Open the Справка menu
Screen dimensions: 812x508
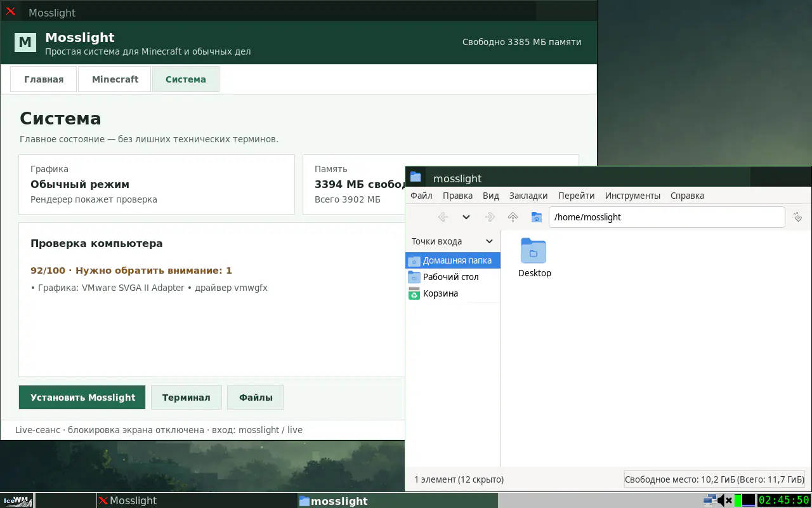(687, 196)
